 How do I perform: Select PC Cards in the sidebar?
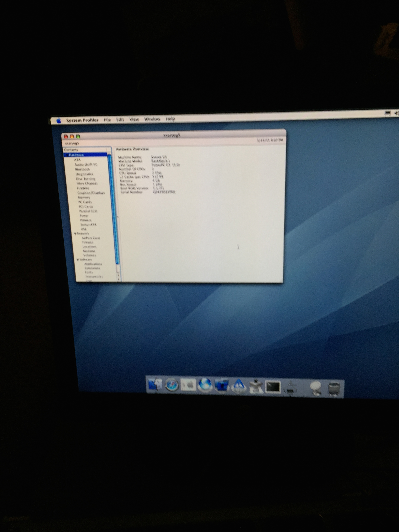click(x=85, y=202)
